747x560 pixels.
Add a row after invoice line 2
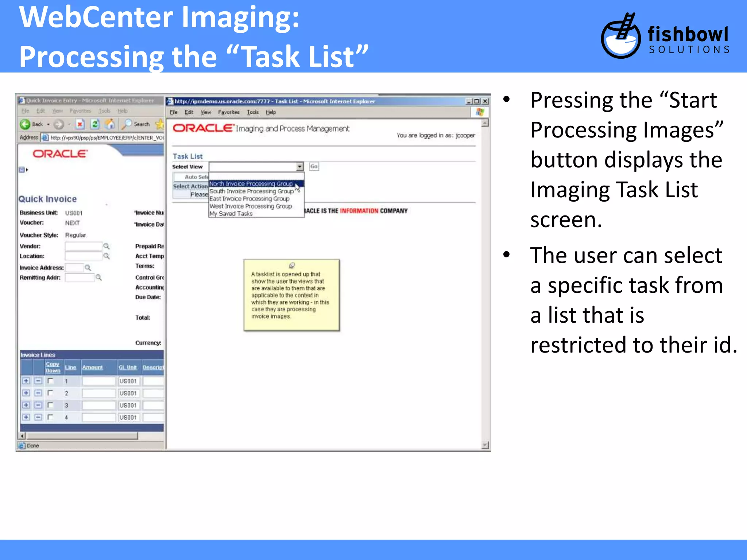tap(26, 393)
